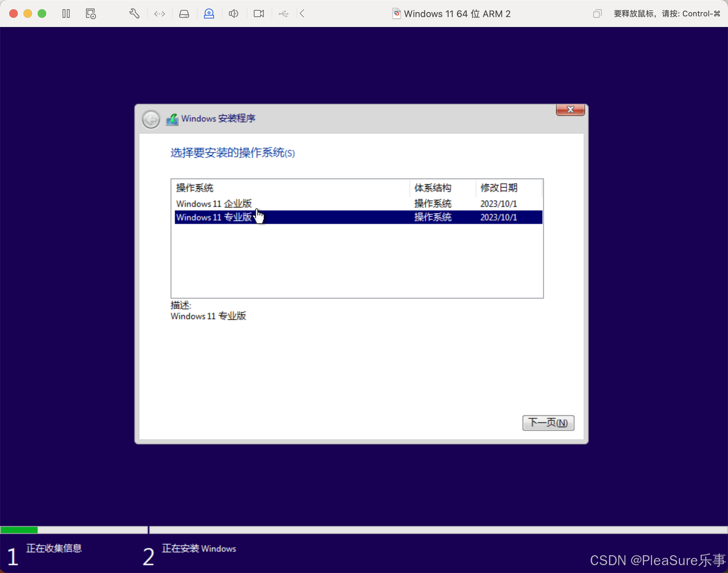Minimize the window with yellow button
The image size is (728, 573).
point(28,14)
